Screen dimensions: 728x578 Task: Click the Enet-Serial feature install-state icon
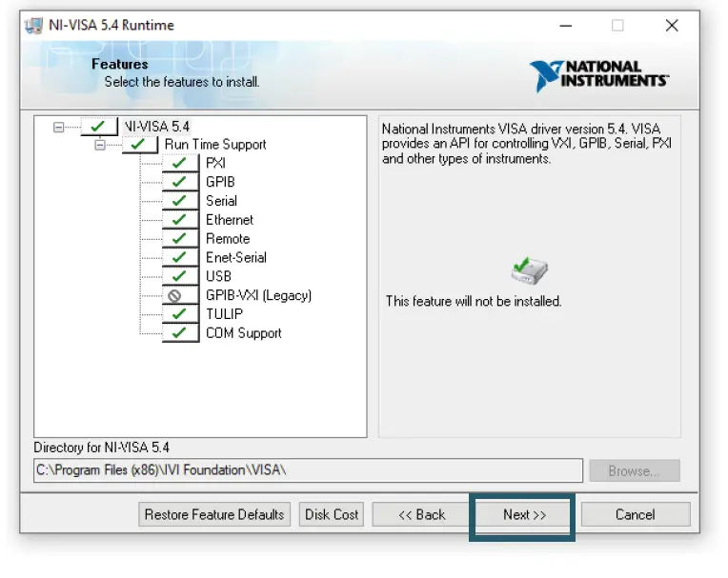point(180,257)
